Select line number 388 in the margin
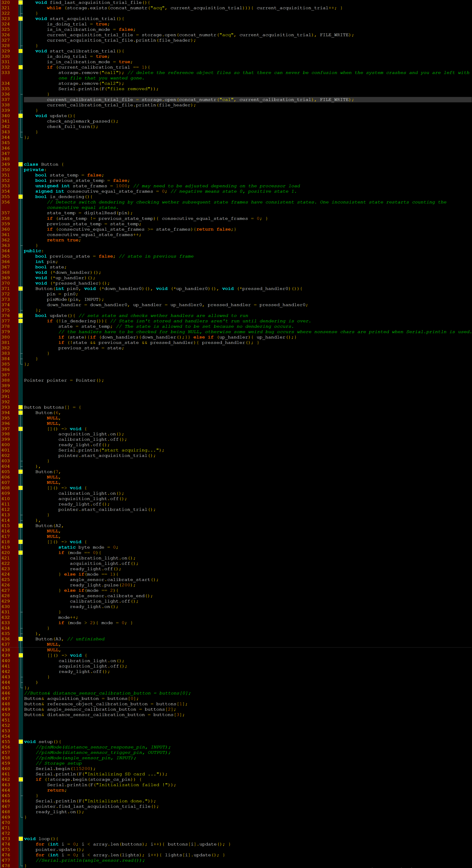Screen dimensions: 472x868 (6, 380)
